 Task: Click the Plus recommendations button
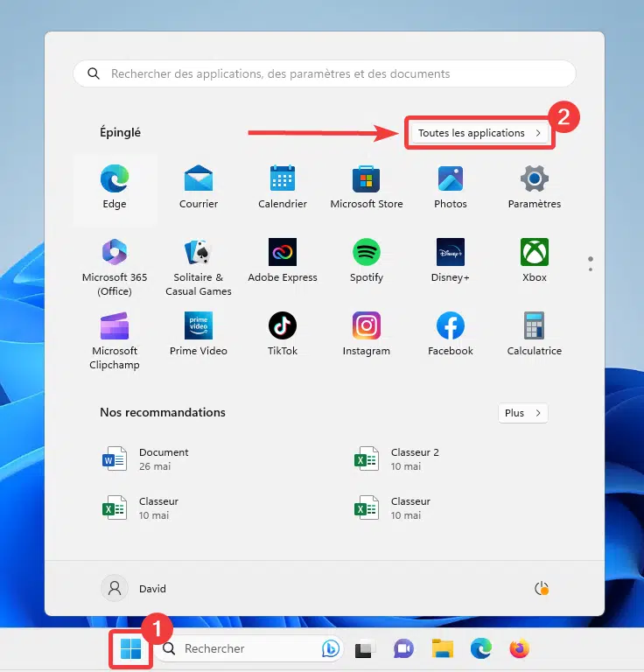tap(522, 413)
